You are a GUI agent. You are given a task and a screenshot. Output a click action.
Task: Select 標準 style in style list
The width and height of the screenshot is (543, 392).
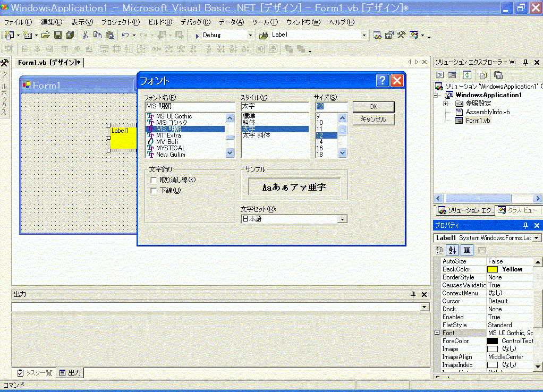pyautogui.click(x=249, y=116)
